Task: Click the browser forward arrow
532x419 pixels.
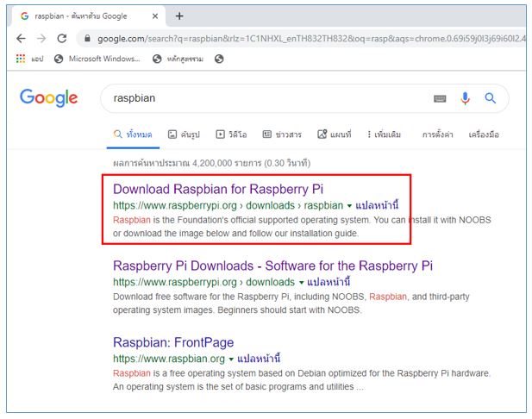Action: 41,39
